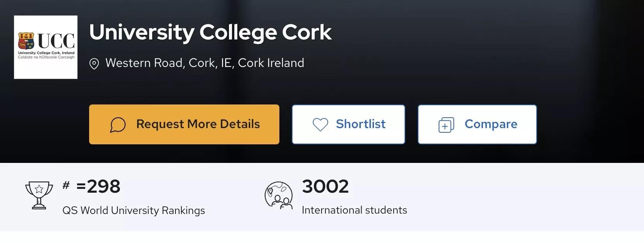
Task: Click the University College Cork heading
Action: (x=210, y=32)
